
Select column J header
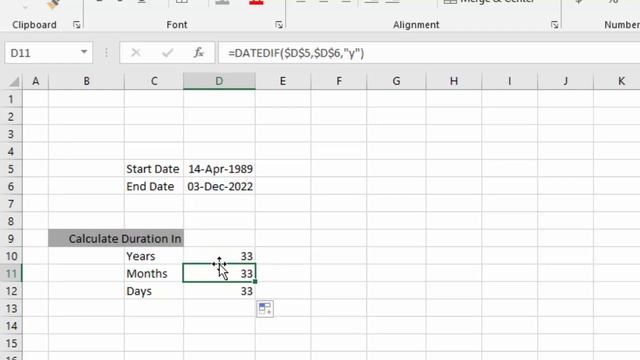pos(565,81)
